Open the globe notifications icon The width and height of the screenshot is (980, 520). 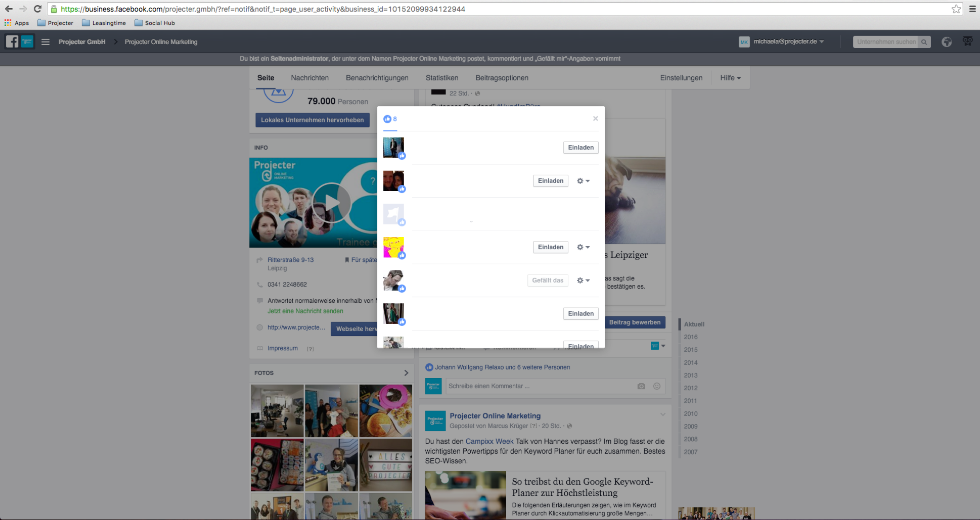pyautogui.click(x=947, y=42)
